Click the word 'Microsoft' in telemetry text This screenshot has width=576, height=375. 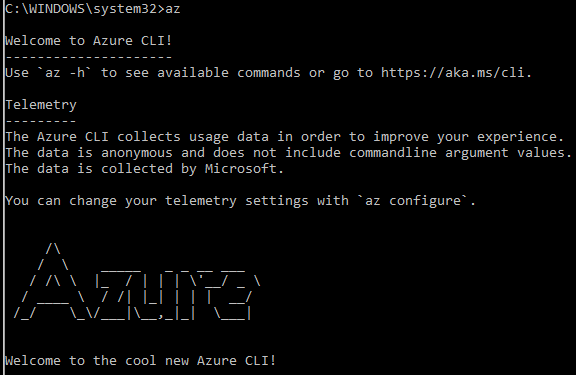(240, 169)
